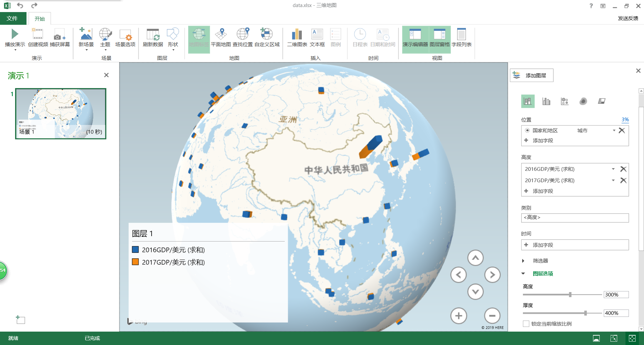Insert a 二维图表 chart
Viewport: 644px width, 345px height.
point(297,38)
